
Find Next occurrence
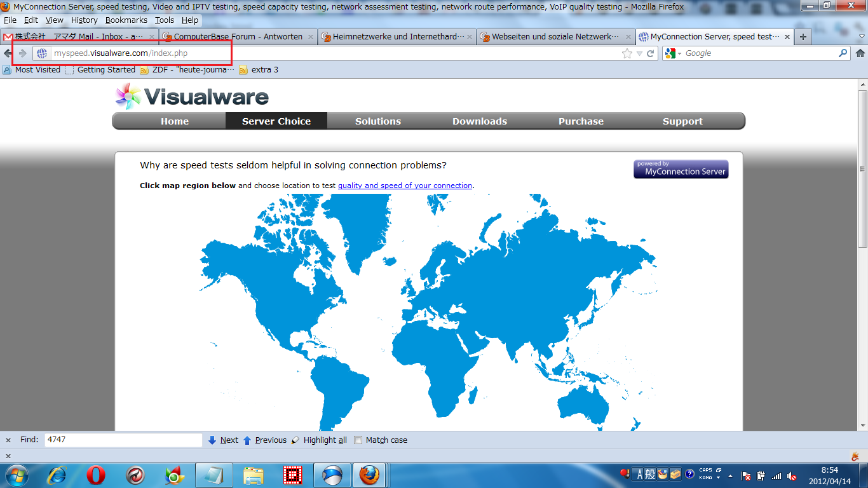point(223,440)
